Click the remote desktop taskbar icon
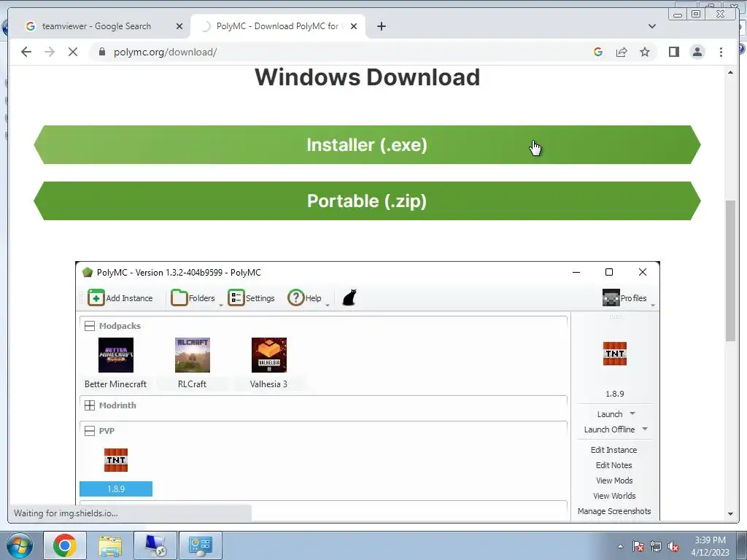This screenshot has width=747, height=560. coord(155,545)
